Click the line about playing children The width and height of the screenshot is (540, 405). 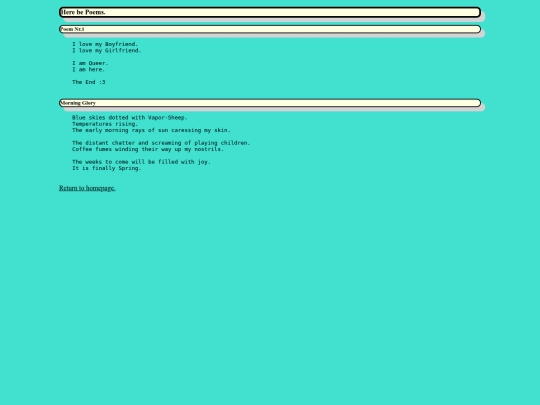[161, 143]
